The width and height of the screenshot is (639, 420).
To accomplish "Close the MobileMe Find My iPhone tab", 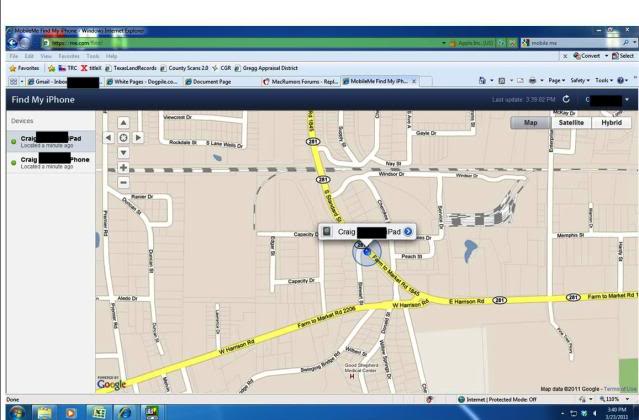I will [414, 81].
